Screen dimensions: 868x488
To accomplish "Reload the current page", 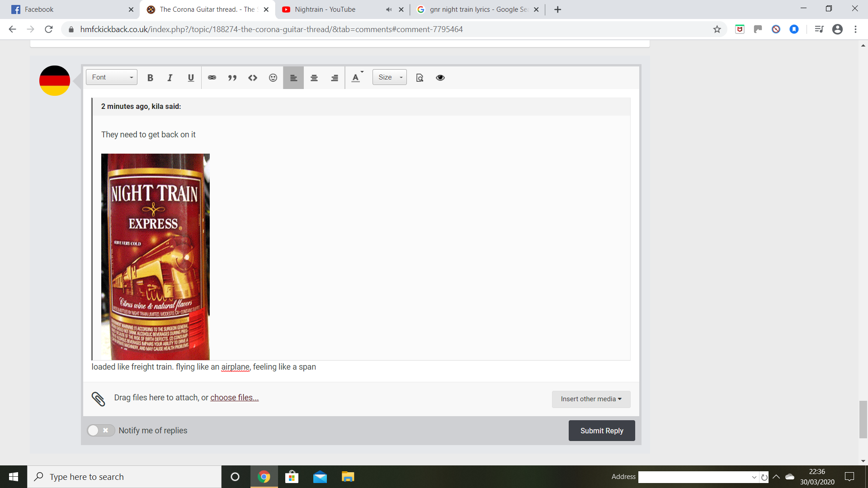I will click(x=49, y=29).
